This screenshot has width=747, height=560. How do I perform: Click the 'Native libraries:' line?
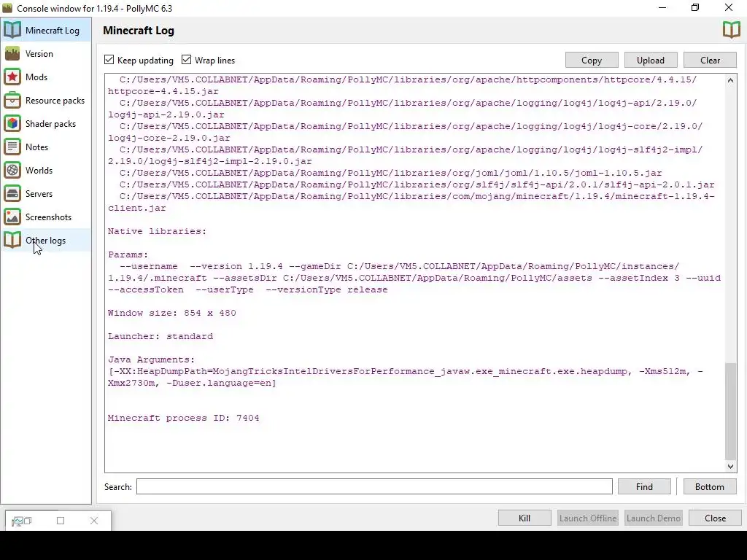pos(158,231)
